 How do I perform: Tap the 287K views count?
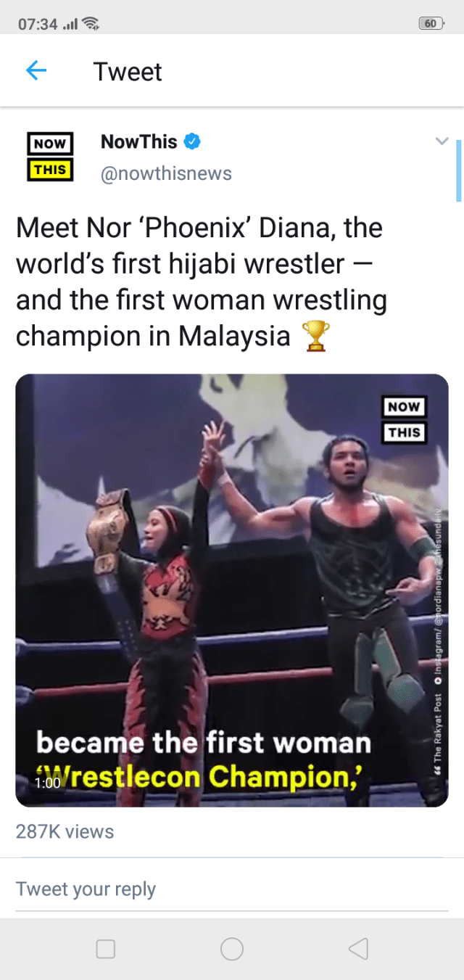pos(65,831)
